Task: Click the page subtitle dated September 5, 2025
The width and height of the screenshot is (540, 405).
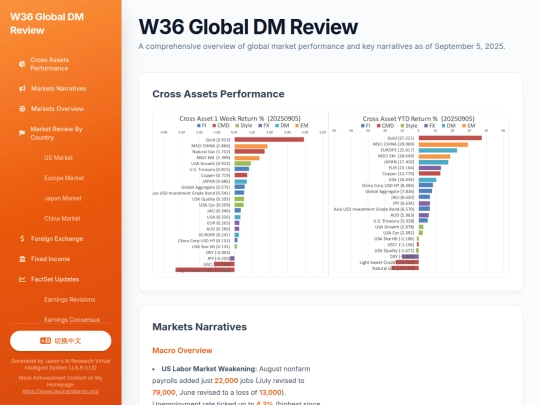Action: tap(322, 46)
